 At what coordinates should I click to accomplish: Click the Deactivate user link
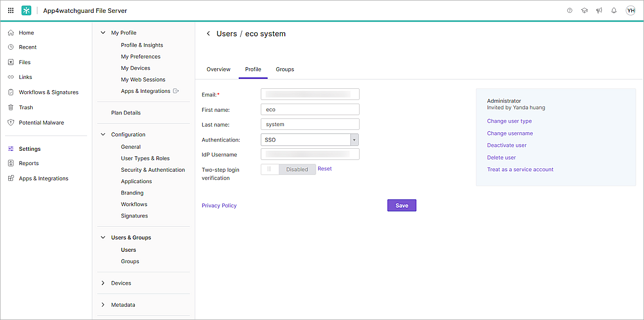pos(507,145)
